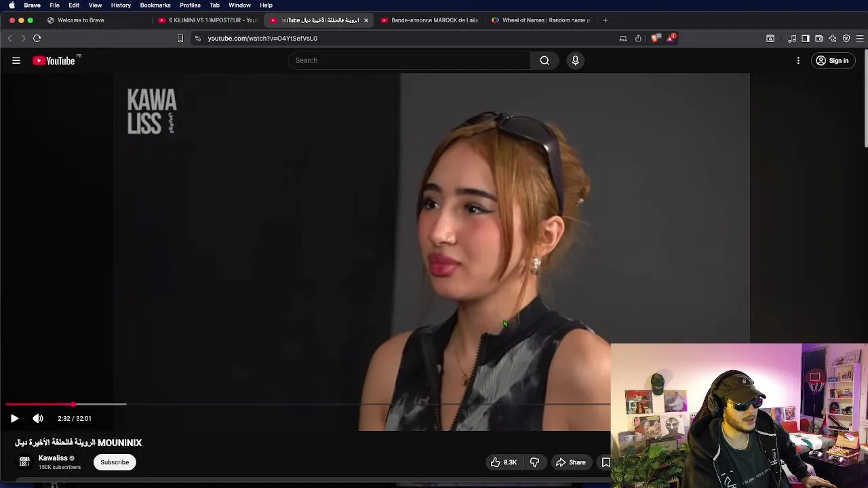Viewport: 868px width, 488px height.
Task: Open the Brave application menu
Action: 32,5
